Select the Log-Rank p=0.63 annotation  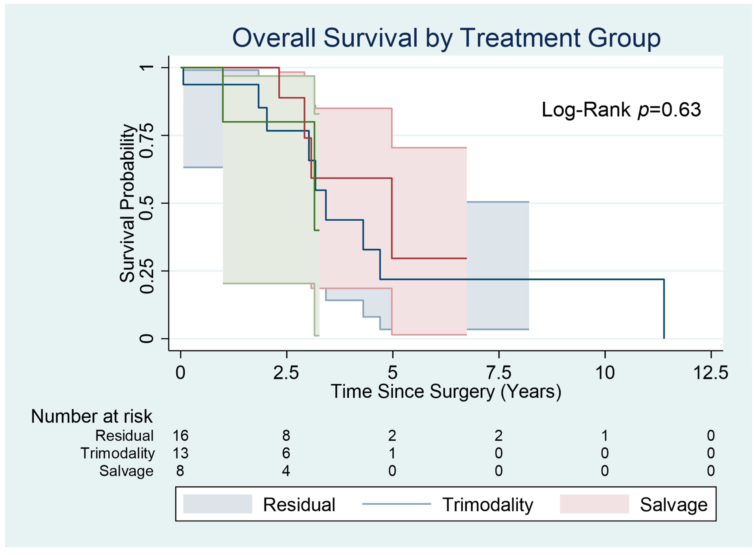click(621, 110)
